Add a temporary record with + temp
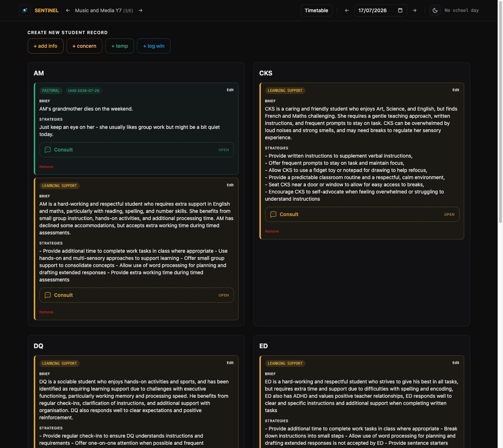The width and height of the screenshot is (503, 448). coord(120,46)
